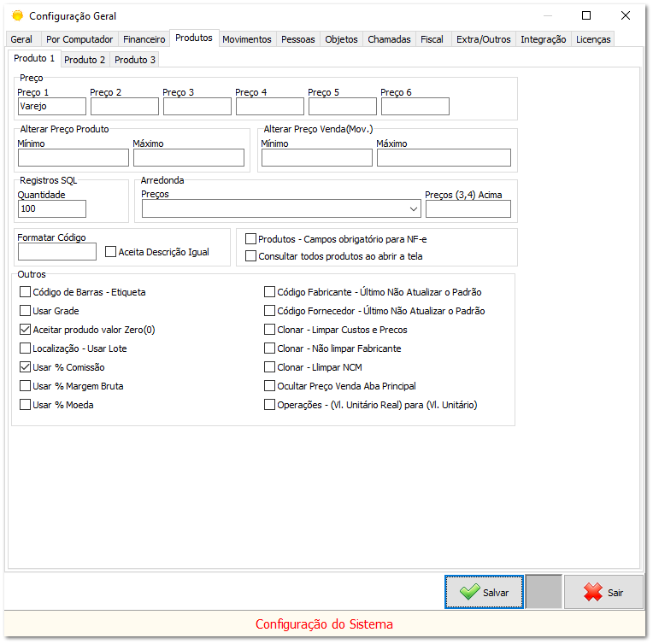Click Máximo field under Alterar Preço Venda(Mov.)
Image resolution: width=653 pixels, height=644 pixels.
(444, 158)
